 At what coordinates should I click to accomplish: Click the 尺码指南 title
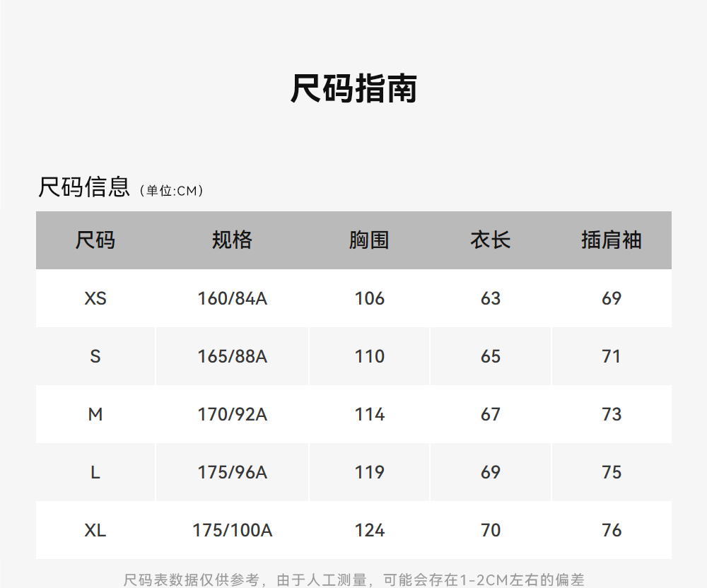pos(353,89)
